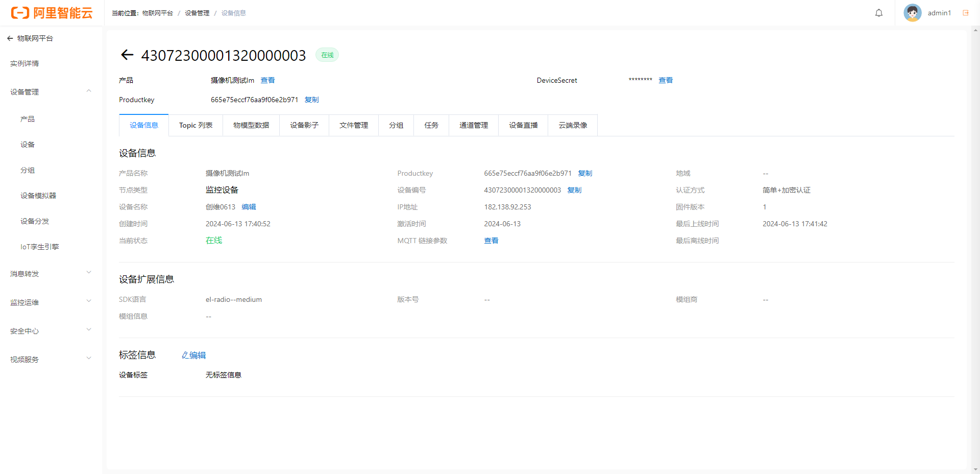Switch to the Topic 列表 tab
Screen dimensions: 980x474
(195, 125)
